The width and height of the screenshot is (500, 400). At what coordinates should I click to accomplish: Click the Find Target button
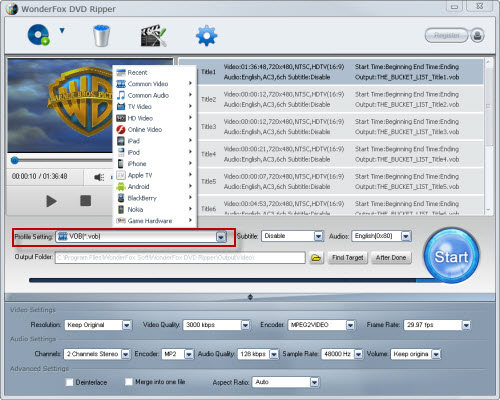pos(348,258)
